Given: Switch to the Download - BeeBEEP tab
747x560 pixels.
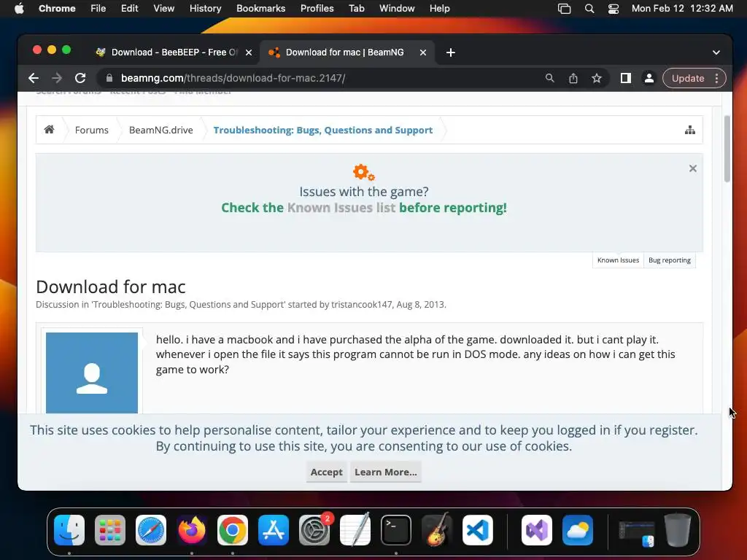Looking at the screenshot, I should click(174, 52).
